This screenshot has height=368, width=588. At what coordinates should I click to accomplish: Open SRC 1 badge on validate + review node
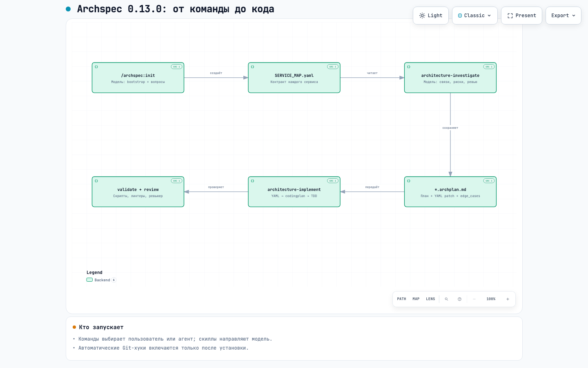(x=176, y=181)
